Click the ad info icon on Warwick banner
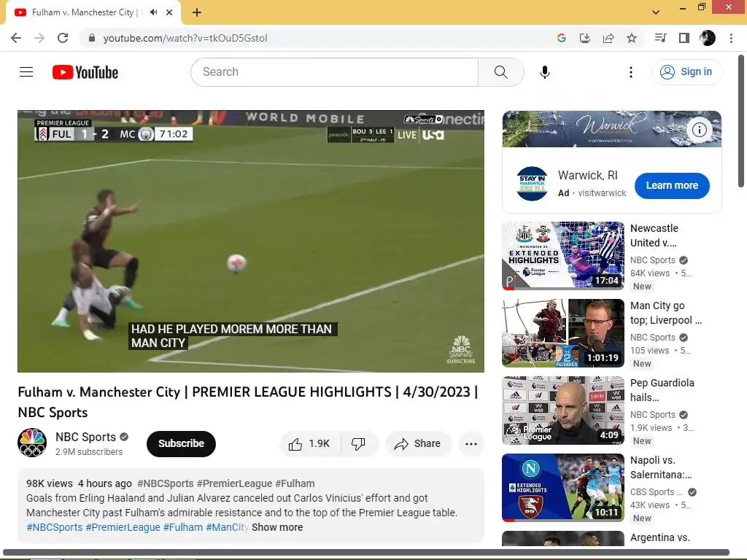This screenshot has width=747, height=560. (x=699, y=130)
